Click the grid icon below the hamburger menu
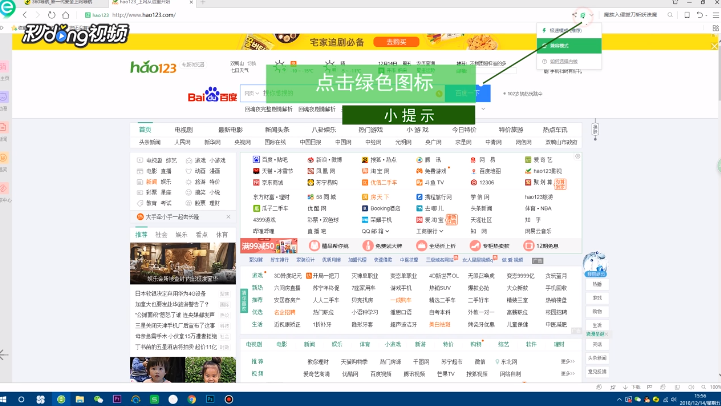This screenshot has height=406, width=721. (716, 28)
